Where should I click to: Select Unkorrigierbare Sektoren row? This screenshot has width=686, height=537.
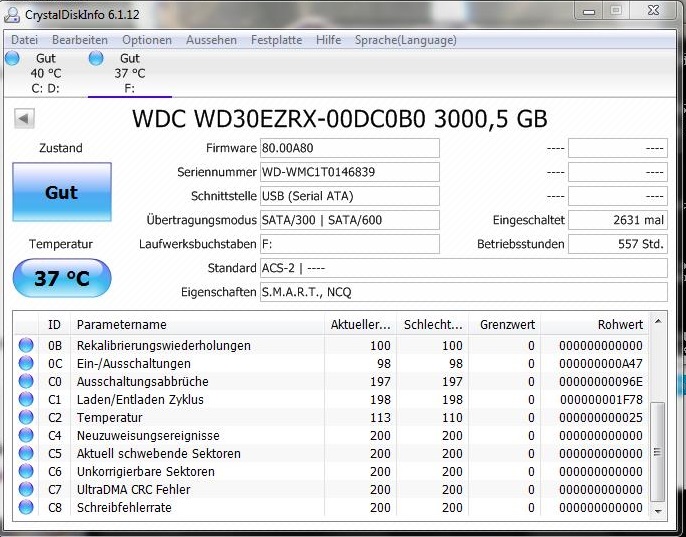point(331,471)
